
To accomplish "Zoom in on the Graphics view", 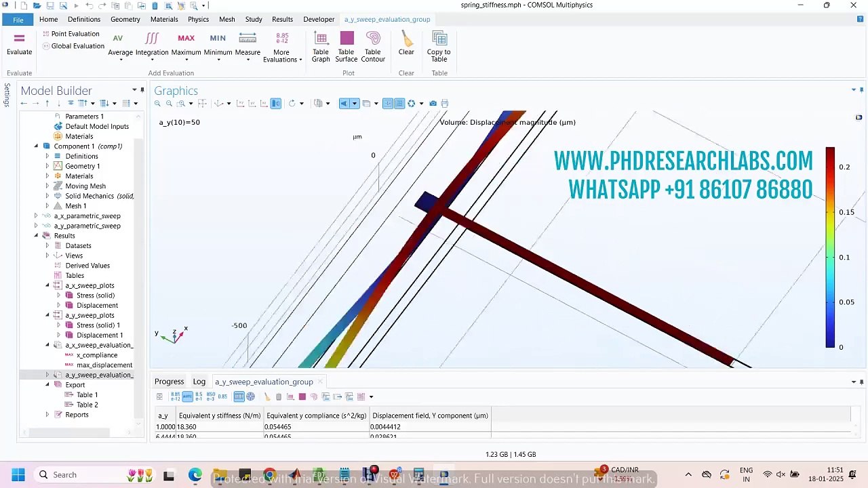I will pyautogui.click(x=157, y=104).
